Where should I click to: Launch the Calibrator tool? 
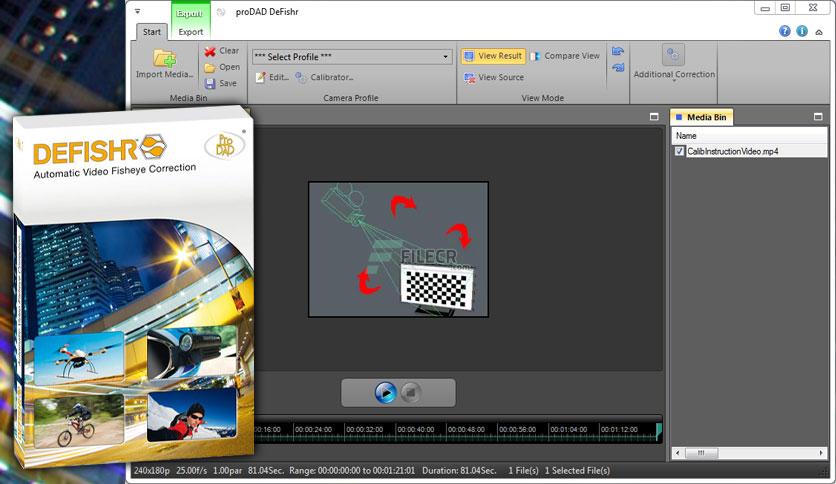click(x=325, y=77)
